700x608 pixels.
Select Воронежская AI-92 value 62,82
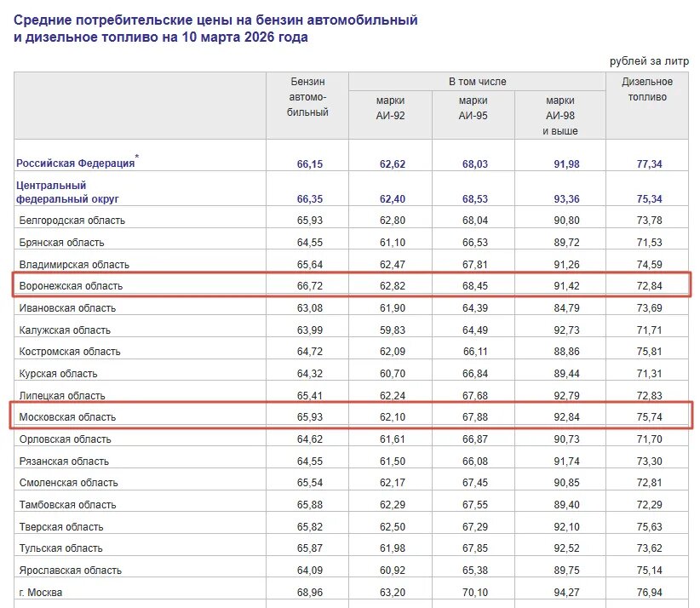click(393, 286)
